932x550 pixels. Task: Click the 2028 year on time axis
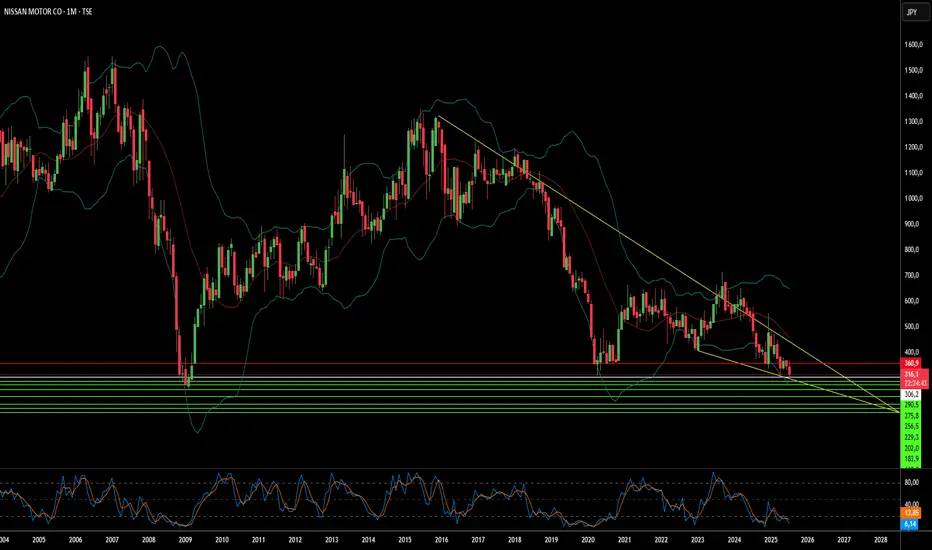[x=881, y=540]
